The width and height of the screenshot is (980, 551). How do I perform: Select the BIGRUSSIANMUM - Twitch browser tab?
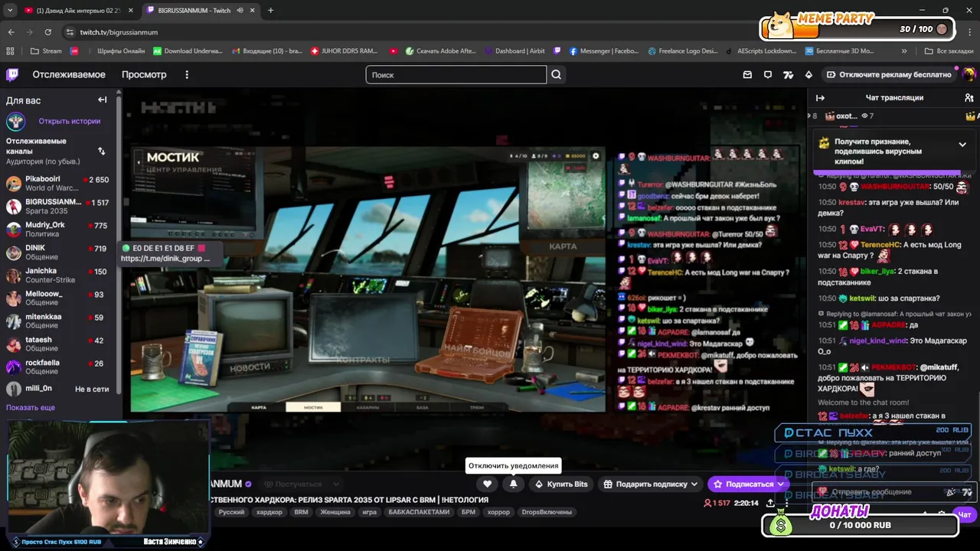[x=201, y=10]
